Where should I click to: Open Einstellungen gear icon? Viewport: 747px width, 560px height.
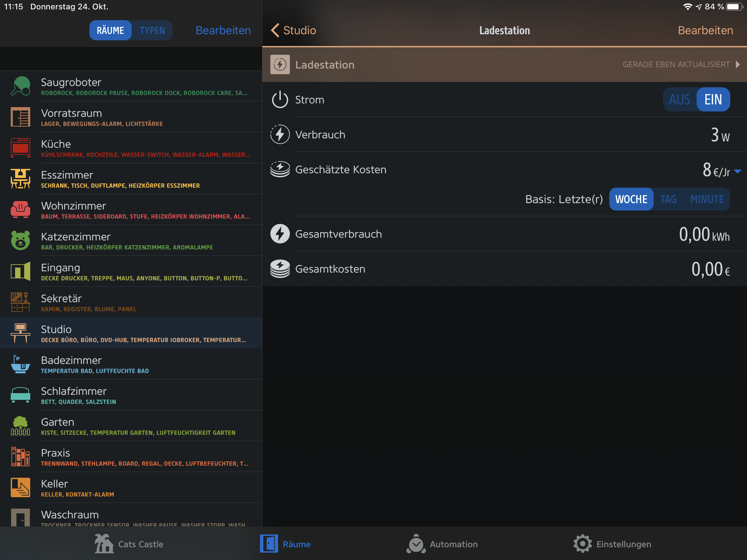point(582,544)
